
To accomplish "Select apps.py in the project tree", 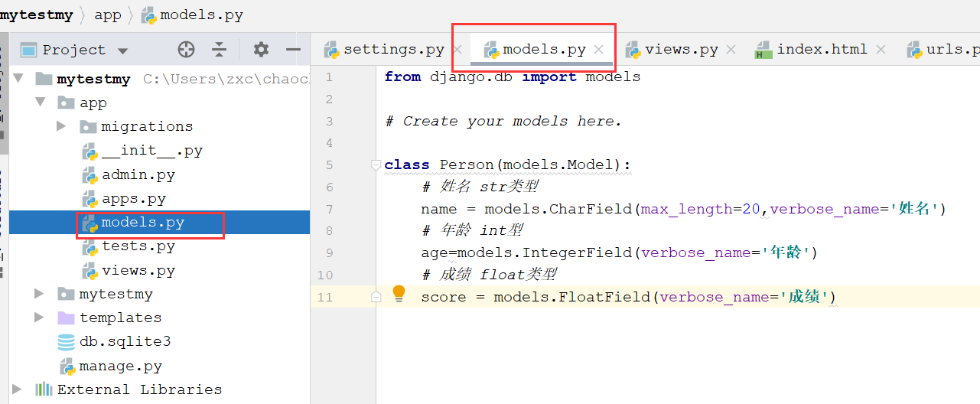I will [x=134, y=199].
